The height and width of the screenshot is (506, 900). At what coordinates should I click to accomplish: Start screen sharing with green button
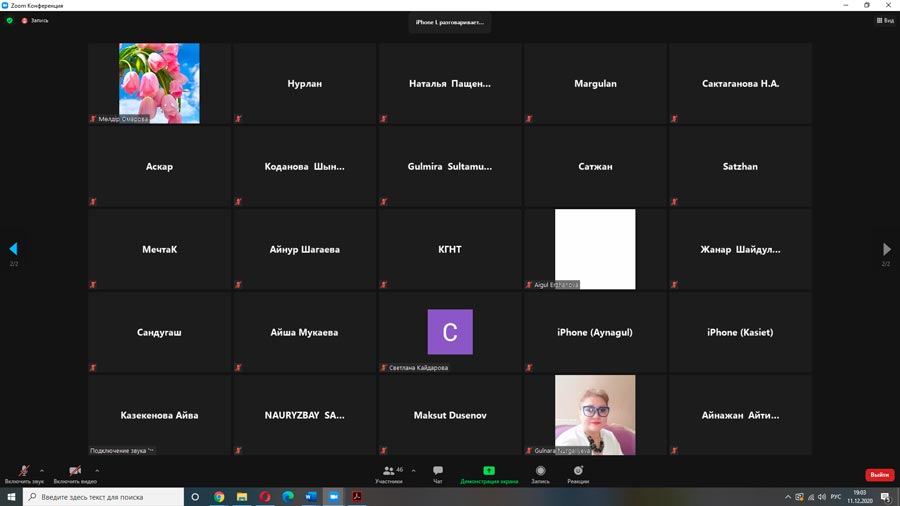coord(489,472)
